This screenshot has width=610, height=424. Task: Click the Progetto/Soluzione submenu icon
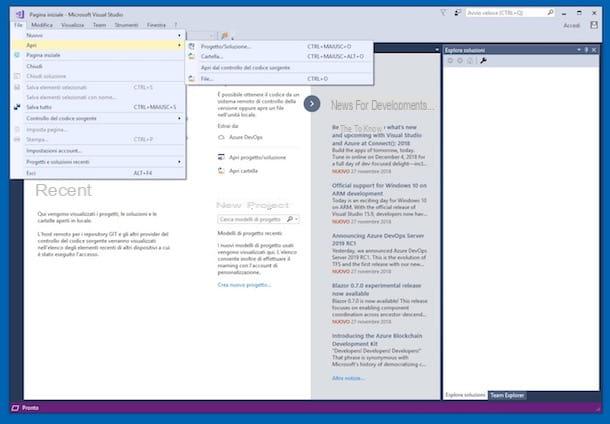click(x=191, y=46)
